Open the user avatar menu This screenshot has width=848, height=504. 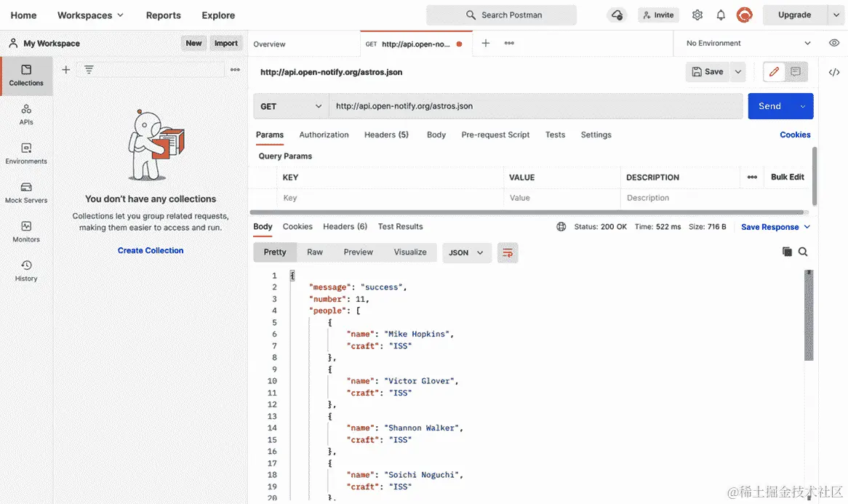[x=744, y=15]
